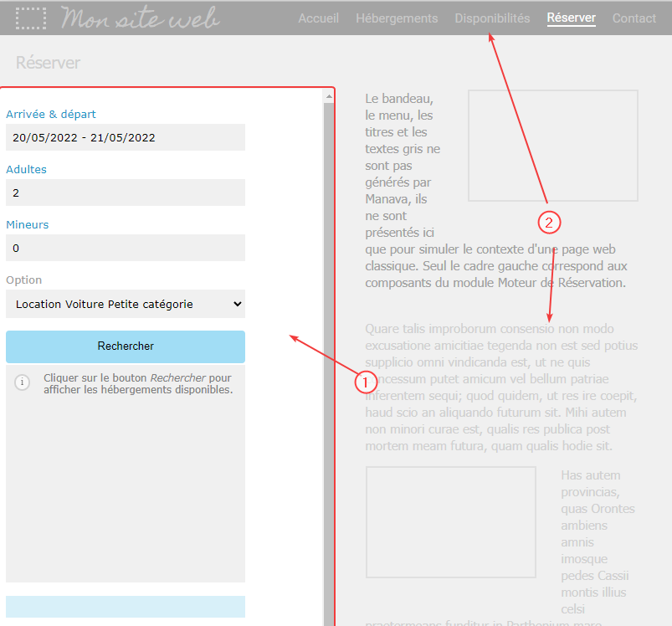Viewport: 672px width, 626px height.
Task: Click the scrollbar up arrow in the booking panel
Action: pos(329,97)
